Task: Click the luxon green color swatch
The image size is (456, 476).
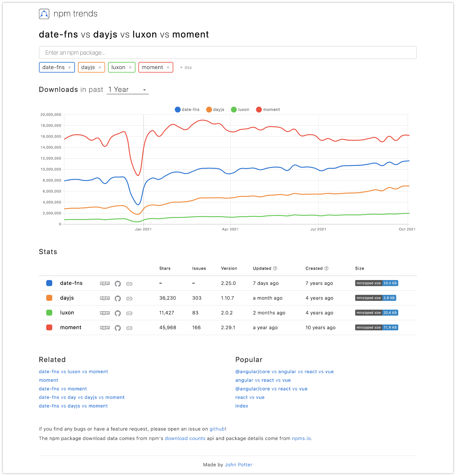Action: [x=49, y=313]
